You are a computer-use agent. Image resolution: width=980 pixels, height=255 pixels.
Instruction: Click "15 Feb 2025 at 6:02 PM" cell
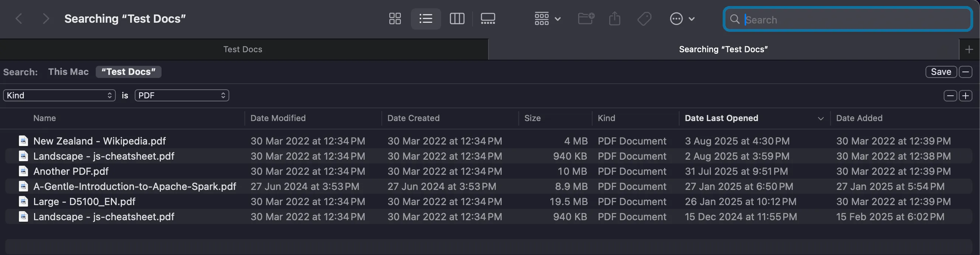tap(890, 216)
